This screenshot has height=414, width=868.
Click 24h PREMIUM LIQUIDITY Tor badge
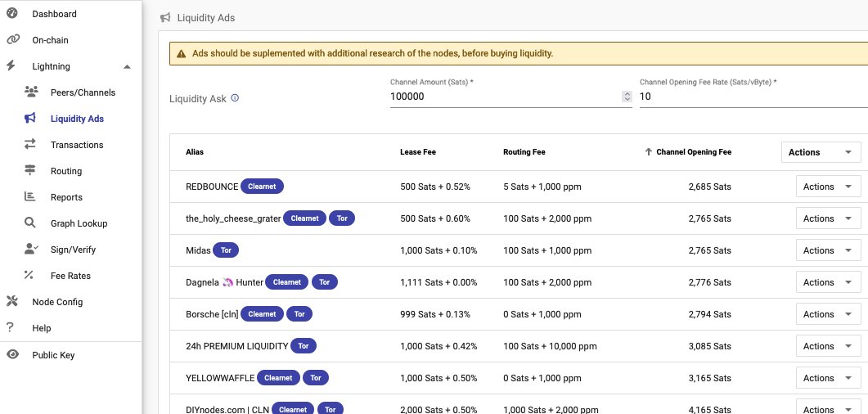click(x=304, y=346)
